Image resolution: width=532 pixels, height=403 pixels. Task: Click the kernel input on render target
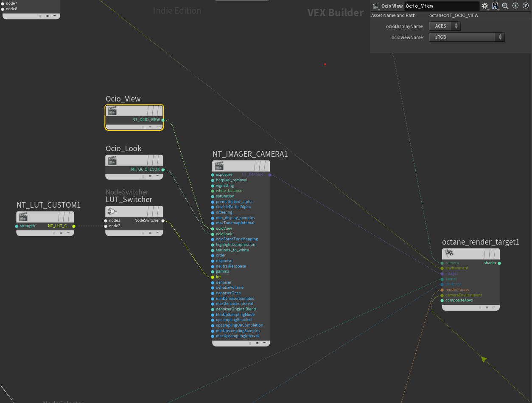pos(442,279)
